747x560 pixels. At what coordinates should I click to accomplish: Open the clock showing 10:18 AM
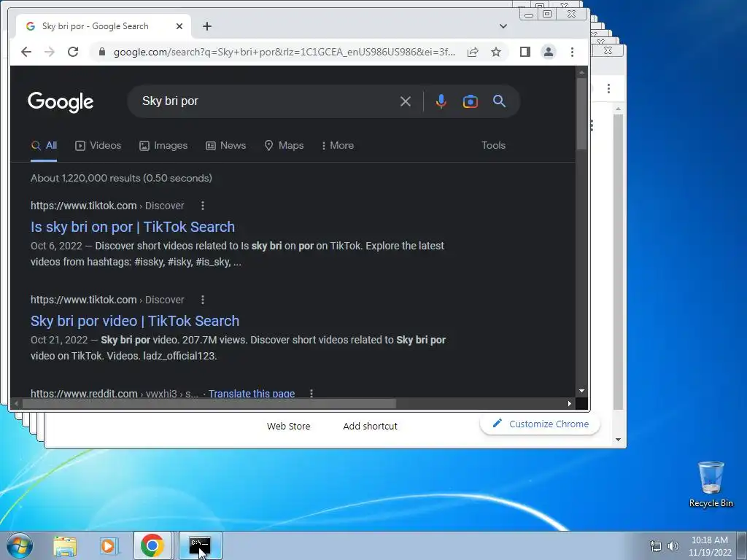point(710,546)
